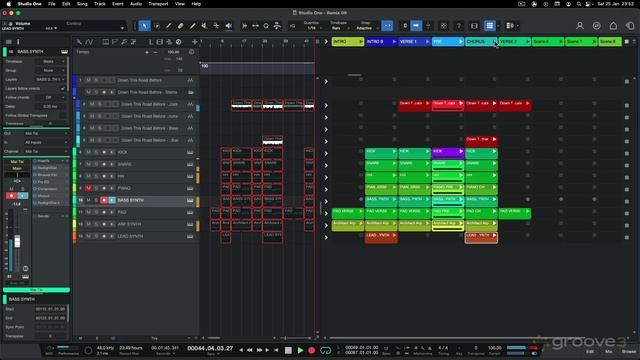
Task: Open the Apple menu
Action: pos(9,4)
